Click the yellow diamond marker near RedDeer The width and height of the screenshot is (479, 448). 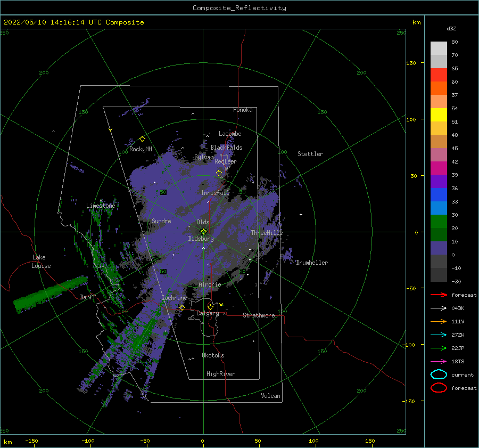219,173
